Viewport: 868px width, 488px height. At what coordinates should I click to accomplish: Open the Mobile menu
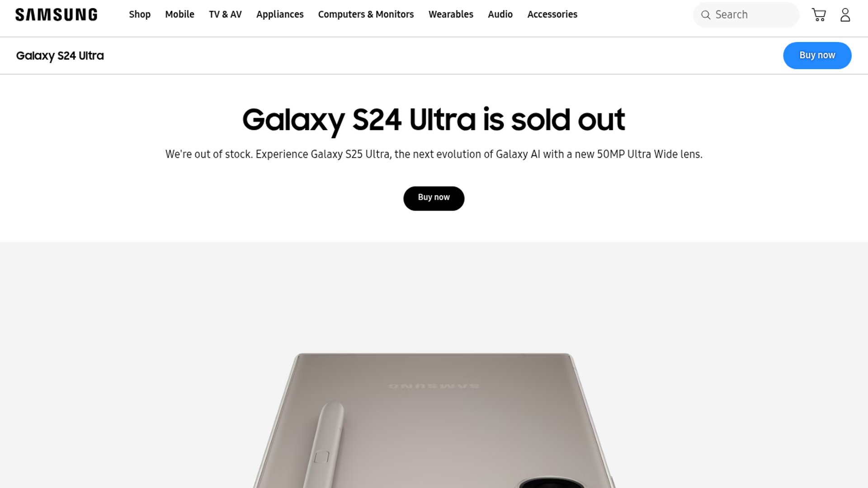tap(179, 14)
